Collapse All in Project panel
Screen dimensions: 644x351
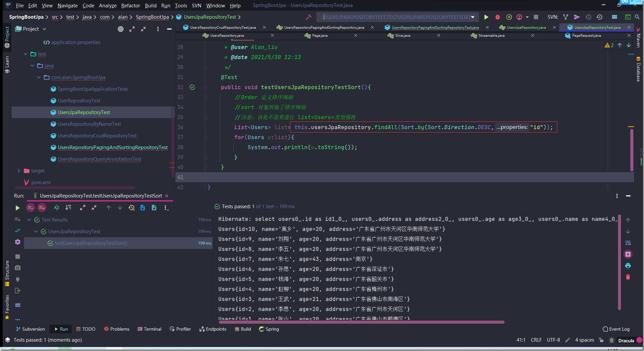[x=143, y=29]
